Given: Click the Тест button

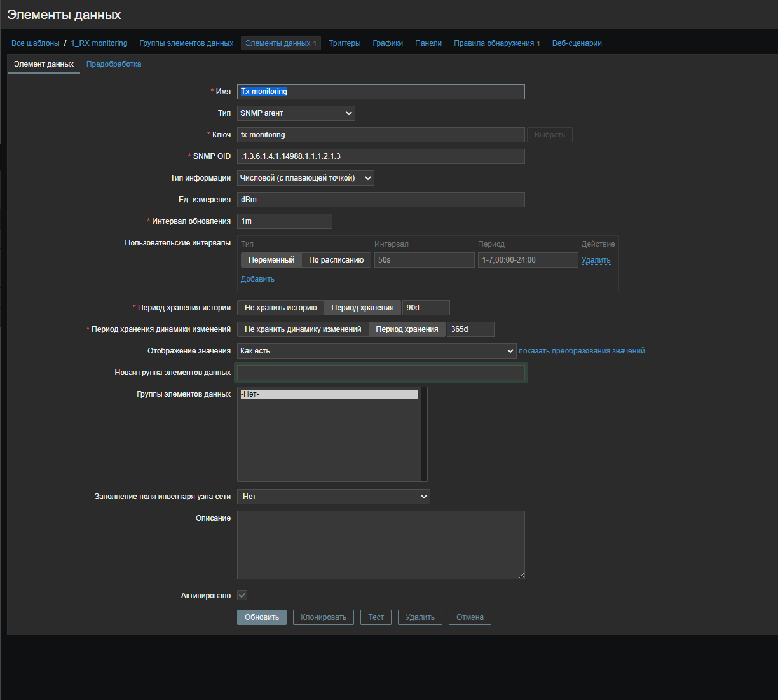Looking at the screenshot, I should (x=376, y=617).
